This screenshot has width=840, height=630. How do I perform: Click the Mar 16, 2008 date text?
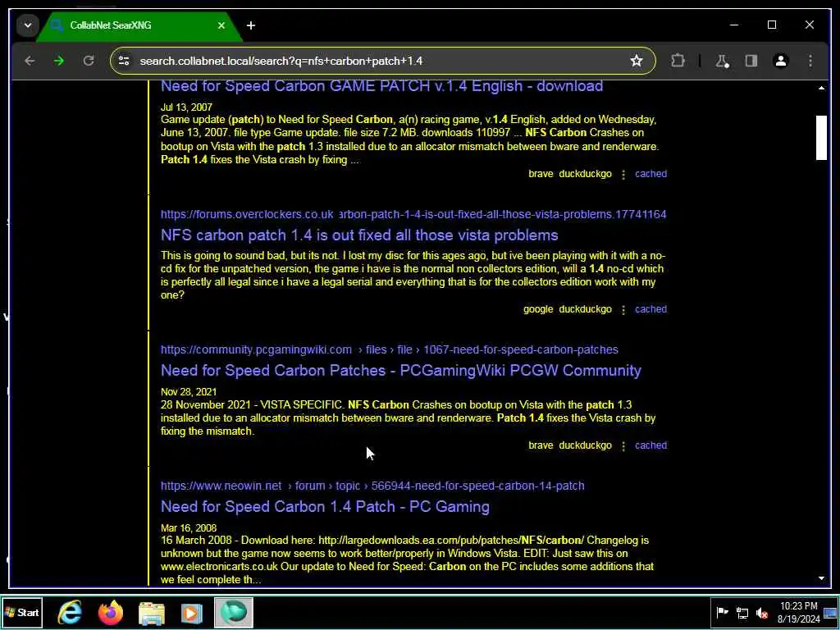189,528
